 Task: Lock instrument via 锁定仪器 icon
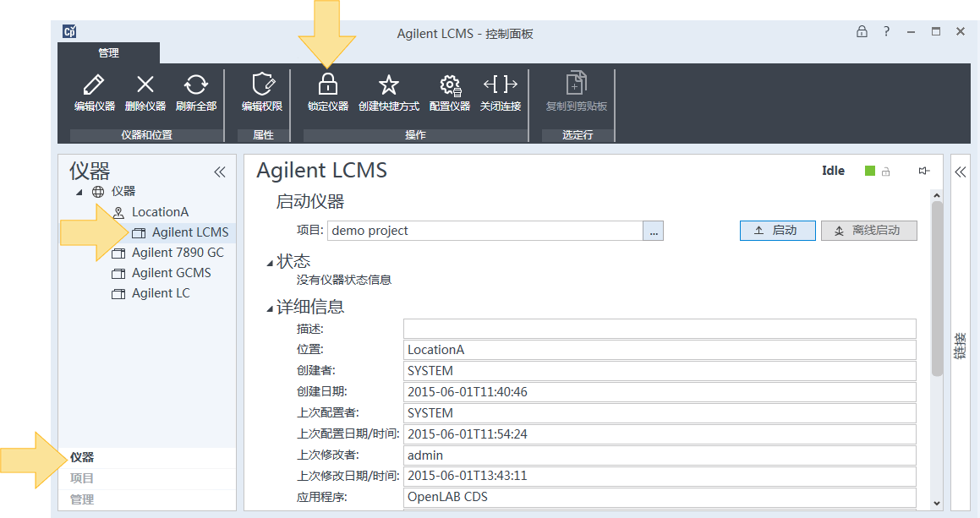coord(327,85)
